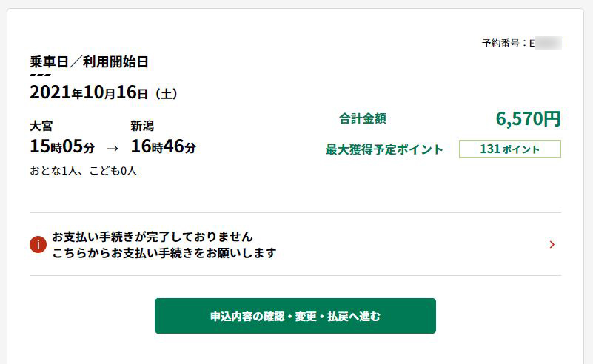Screen dimensions: 593x364
Task: Click the departure time 15時05分
Action: (x=62, y=146)
